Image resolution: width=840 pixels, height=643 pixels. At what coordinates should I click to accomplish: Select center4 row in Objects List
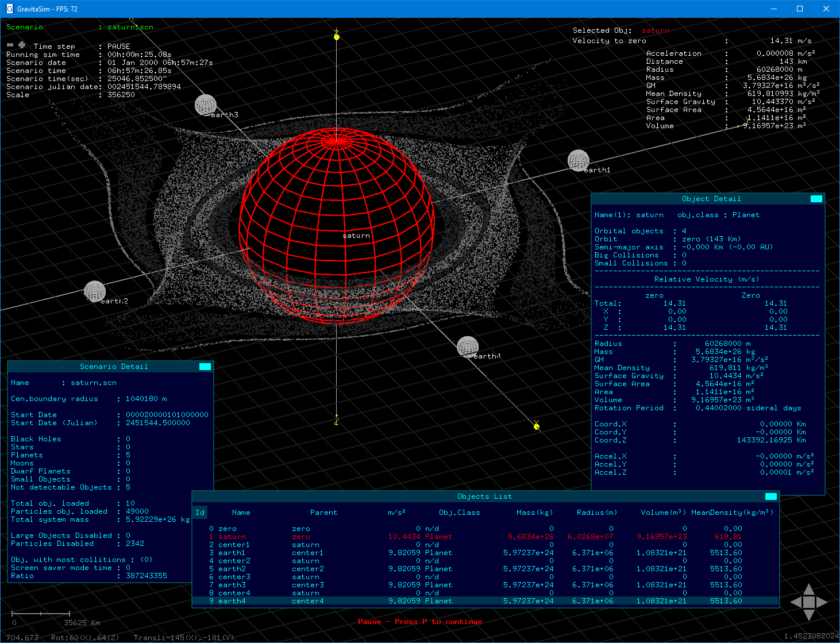tap(485, 593)
